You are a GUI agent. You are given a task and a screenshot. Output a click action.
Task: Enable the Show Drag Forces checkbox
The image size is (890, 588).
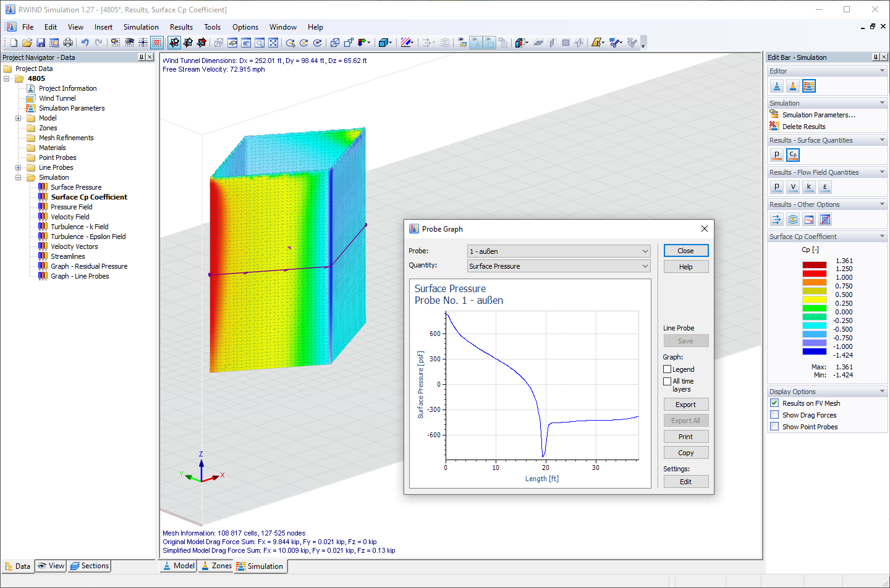point(774,414)
